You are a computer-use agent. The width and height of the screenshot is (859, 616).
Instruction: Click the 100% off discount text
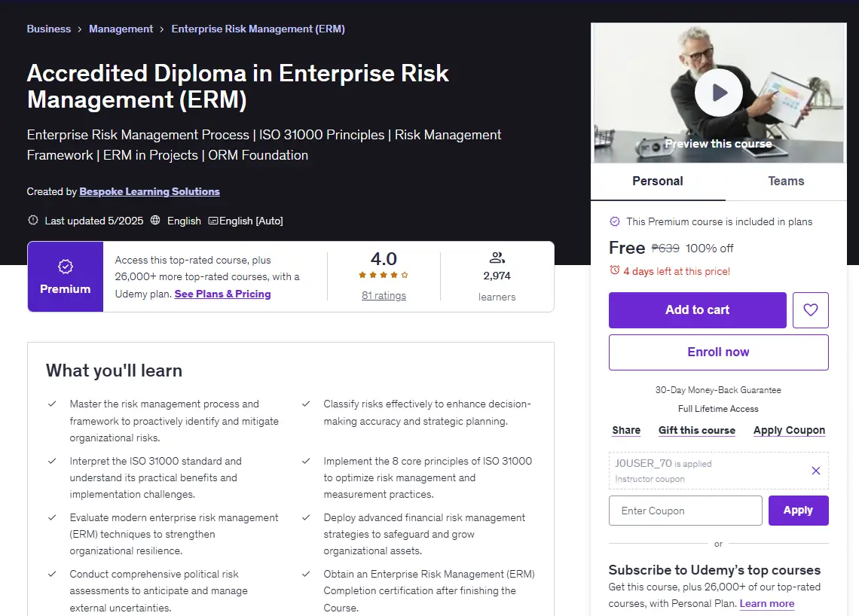point(709,249)
